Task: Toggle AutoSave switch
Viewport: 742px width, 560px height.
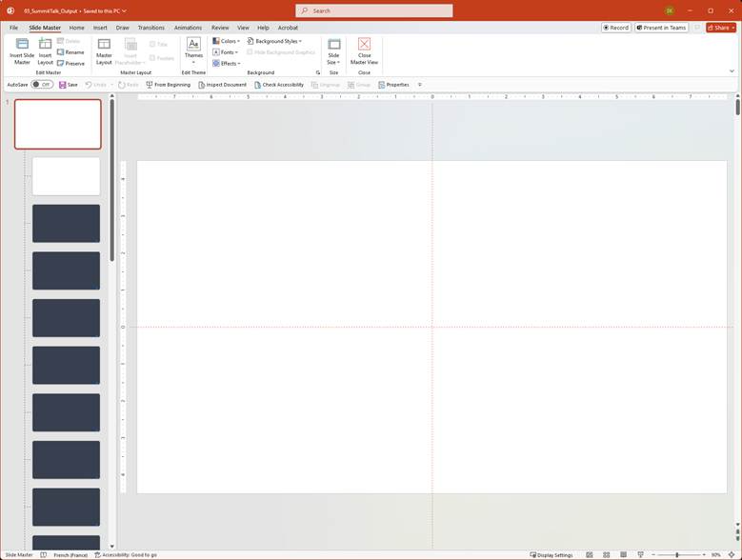Action: point(42,85)
